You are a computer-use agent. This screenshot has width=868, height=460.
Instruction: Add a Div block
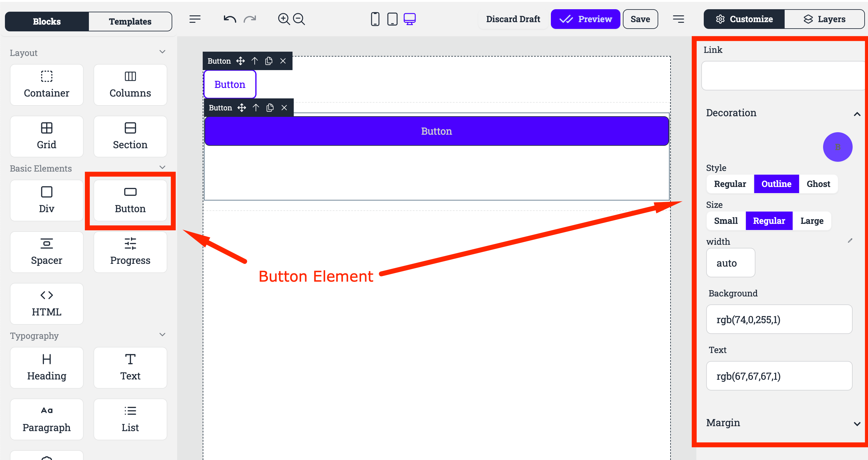tap(46, 200)
